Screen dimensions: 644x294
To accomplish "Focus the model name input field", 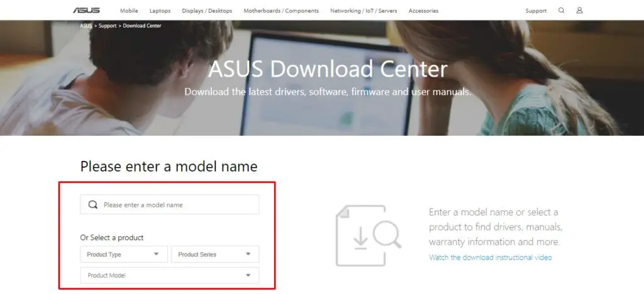I will [x=170, y=205].
